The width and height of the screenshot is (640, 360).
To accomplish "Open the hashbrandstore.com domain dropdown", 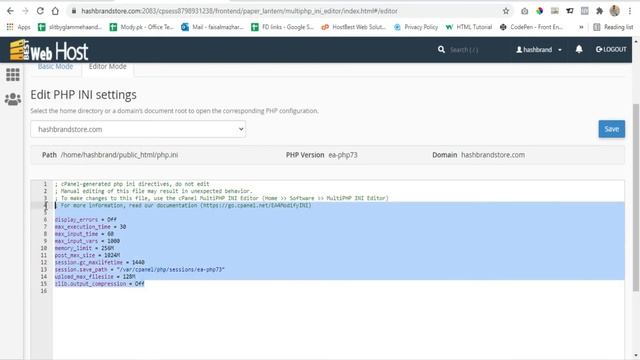I will (138, 129).
